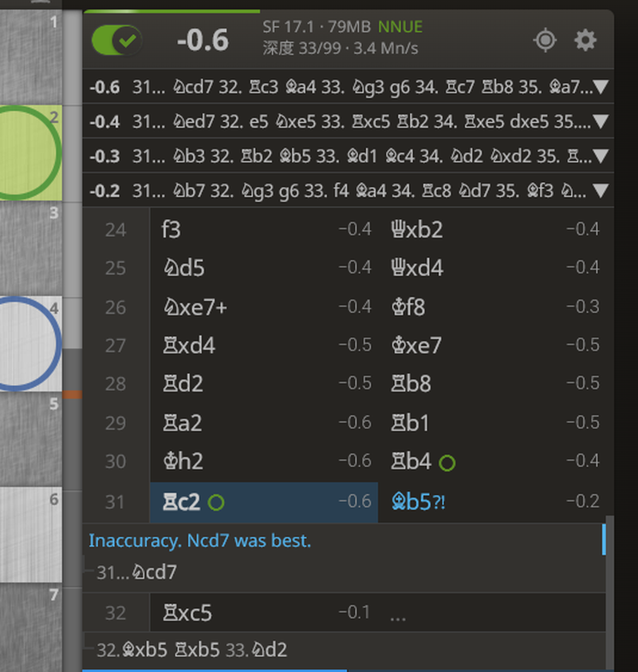Select white's move 32 Rxc5

coord(187,613)
